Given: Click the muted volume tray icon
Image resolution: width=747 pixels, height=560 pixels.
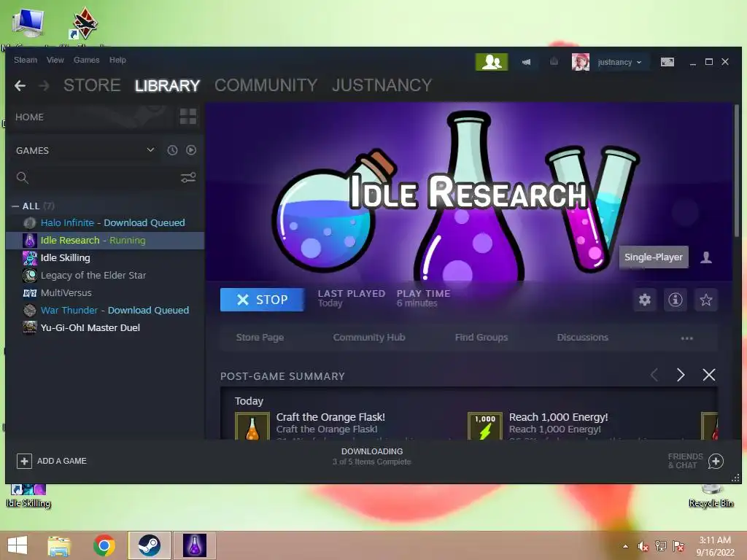Looking at the screenshot, I should tap(643, 546).
